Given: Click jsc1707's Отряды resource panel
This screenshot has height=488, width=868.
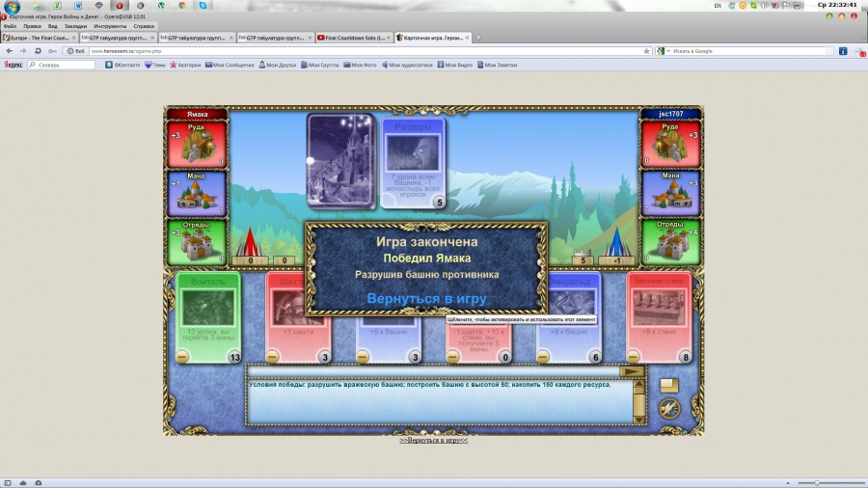Looking at the screenshot, I should pyautogui.click(x=671, y=242).
